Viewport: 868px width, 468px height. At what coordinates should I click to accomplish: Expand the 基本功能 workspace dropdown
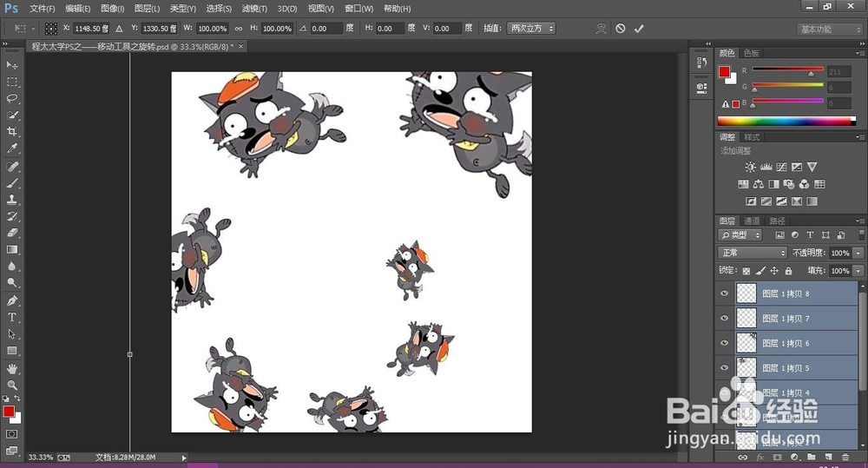pos(830,29)
